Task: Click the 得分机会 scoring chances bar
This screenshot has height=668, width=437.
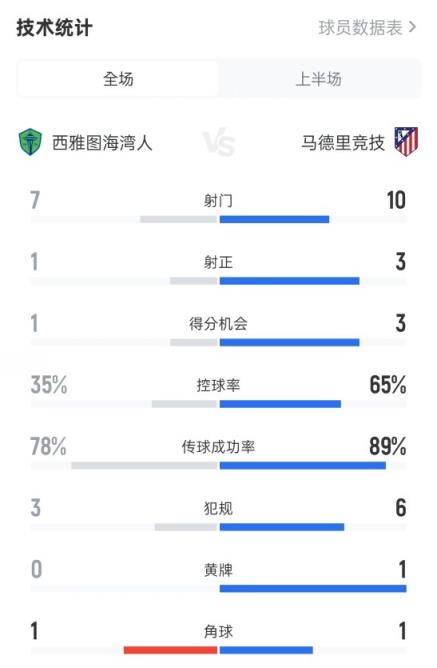Action: (218, 343)
